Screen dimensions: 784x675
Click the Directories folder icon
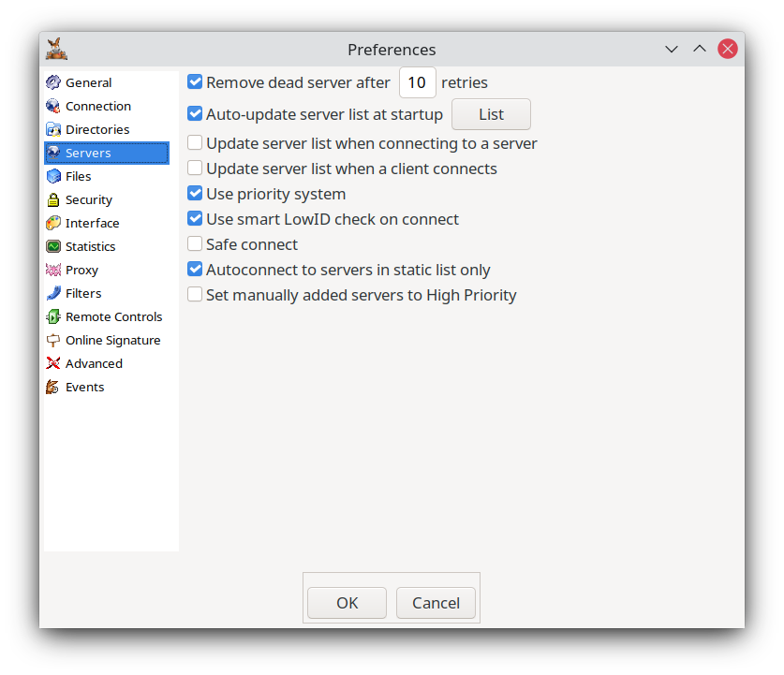(x=53, y=129)
